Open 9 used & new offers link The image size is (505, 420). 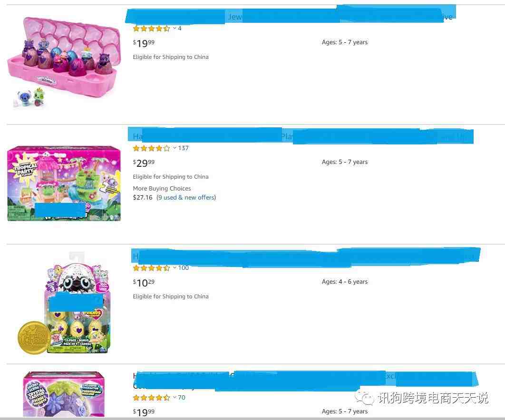click(186, 197)
